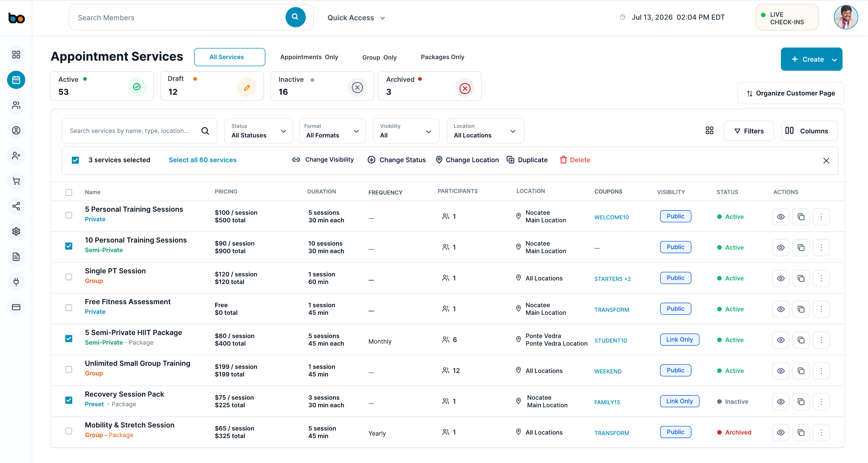868x463 pixels.
Task: Open the Change Visibility bulk menu
Action: click(x=323, y=160)
